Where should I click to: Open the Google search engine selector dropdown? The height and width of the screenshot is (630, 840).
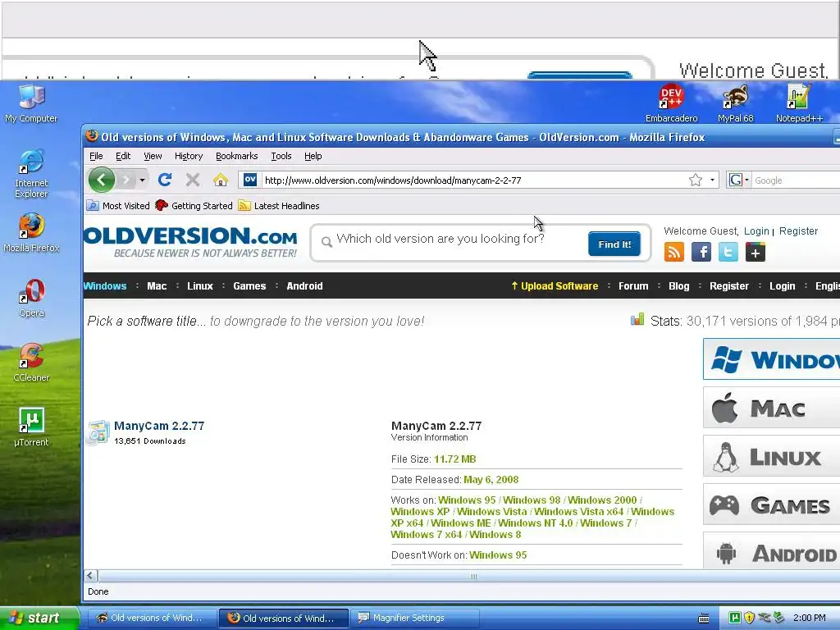pos(739,180)
